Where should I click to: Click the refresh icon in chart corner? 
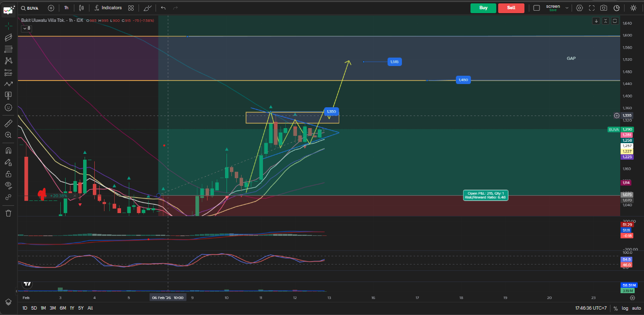tap(615, 21)
